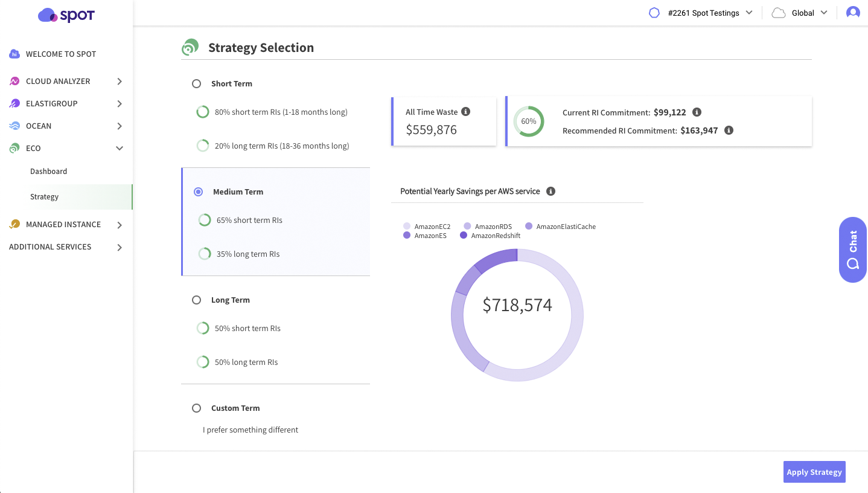
Task: Click the user profile avatar icon
Action: click(x=852, y=13)
